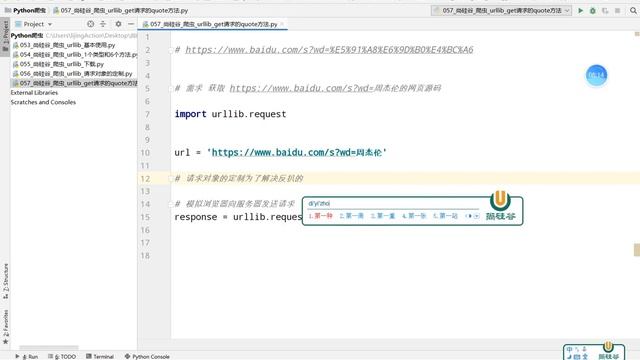
Task: Select Python爬虫 project root in tree
Action: (27, 36)
